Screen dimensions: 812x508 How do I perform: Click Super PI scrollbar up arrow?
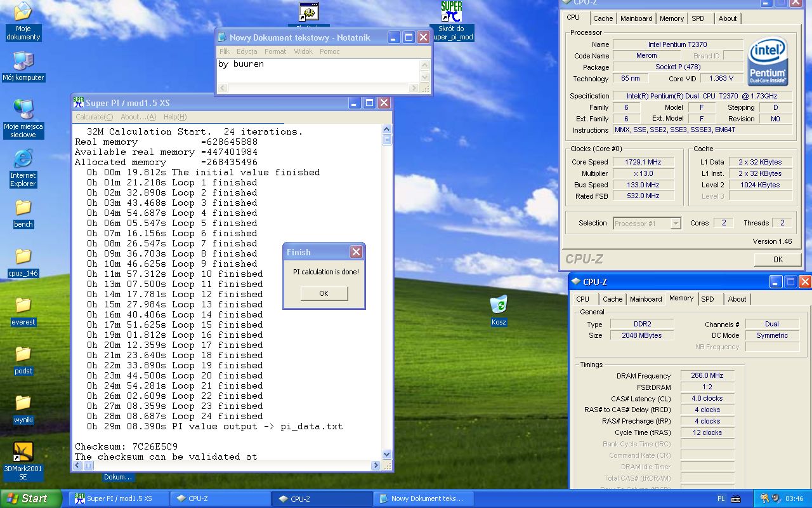coord(387,130)
